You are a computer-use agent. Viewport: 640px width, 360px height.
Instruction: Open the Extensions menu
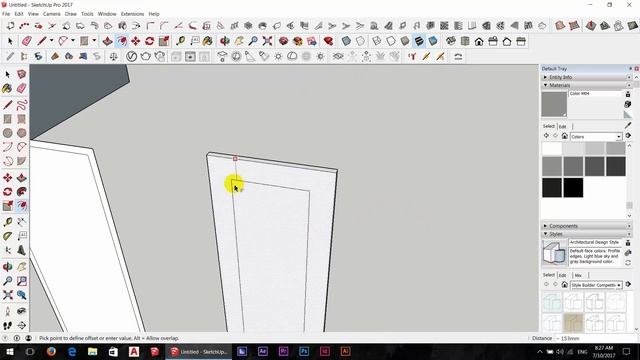(x=132, y=14)
